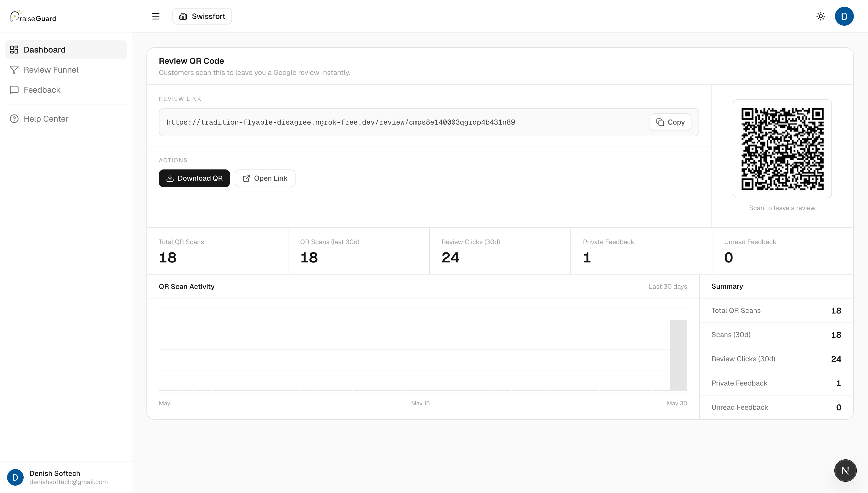Toggle the sidebar hamburger menu
The image size is (868, 493).
156,16
